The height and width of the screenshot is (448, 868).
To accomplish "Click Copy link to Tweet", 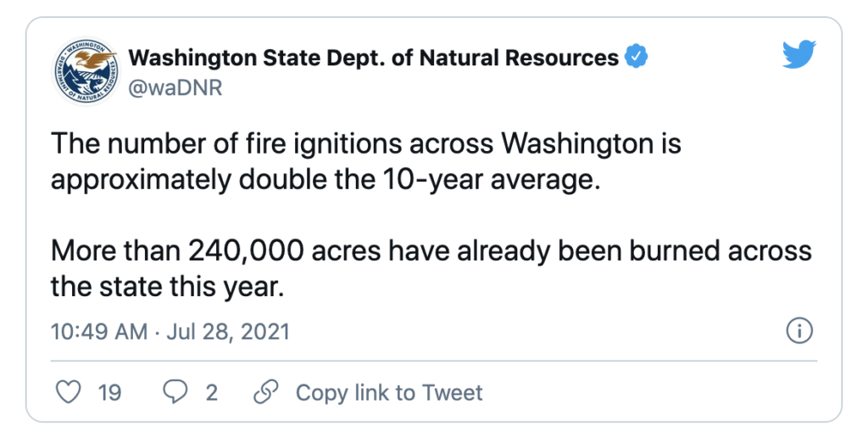I will coord(389,393).
